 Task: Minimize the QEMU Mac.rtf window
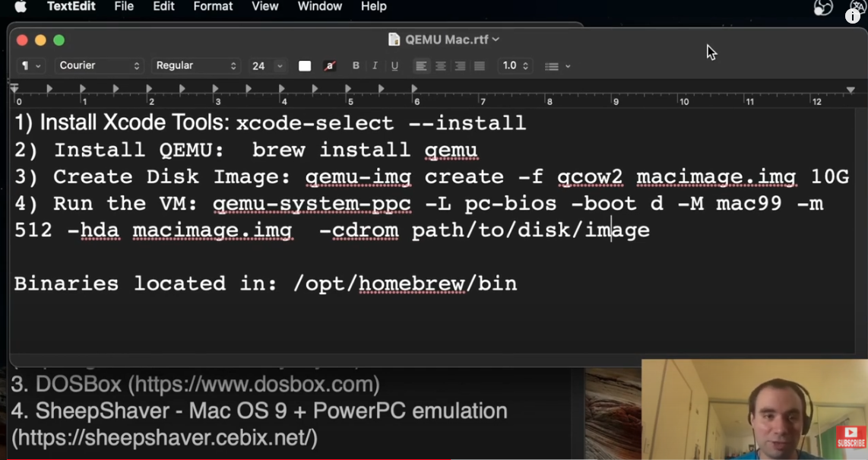point(40,40)
